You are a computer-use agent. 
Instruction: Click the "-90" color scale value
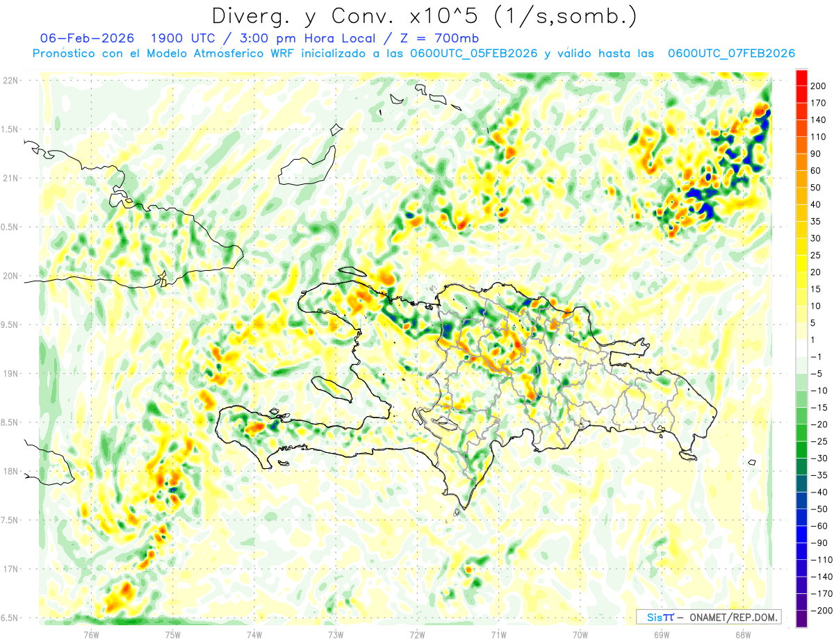tap(819, 543)
